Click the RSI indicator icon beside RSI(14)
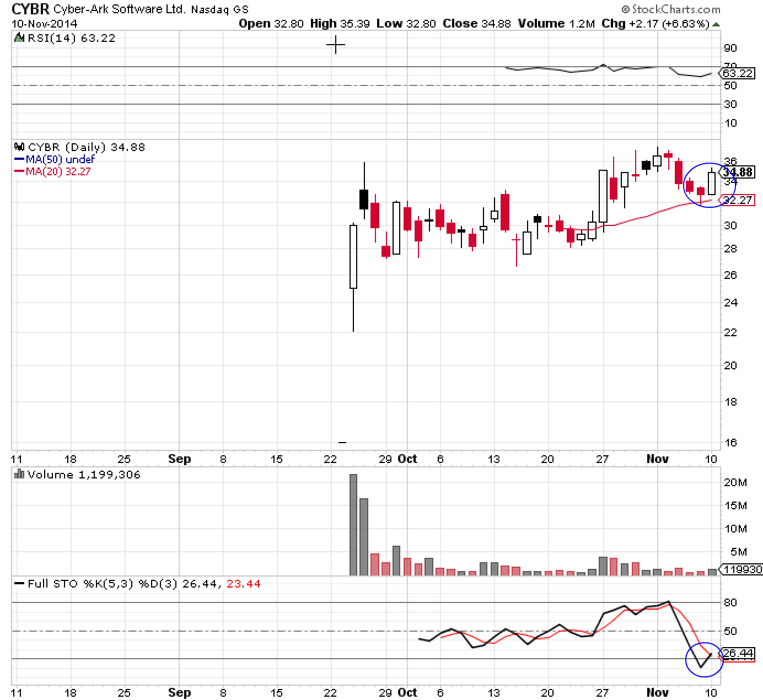763x700 pixels. [x=19, y=38]
